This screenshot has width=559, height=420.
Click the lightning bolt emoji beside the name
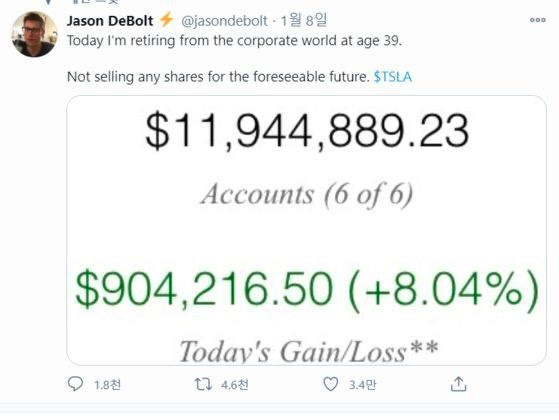166,19
